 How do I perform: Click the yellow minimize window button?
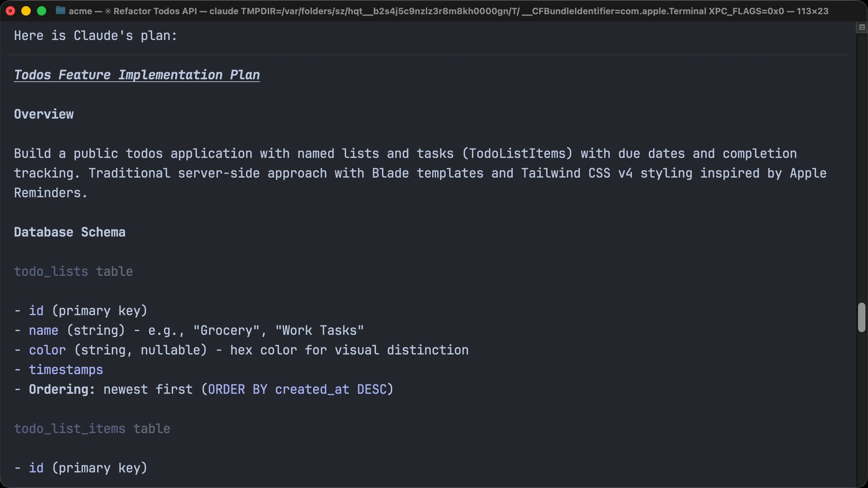[26, 11]
